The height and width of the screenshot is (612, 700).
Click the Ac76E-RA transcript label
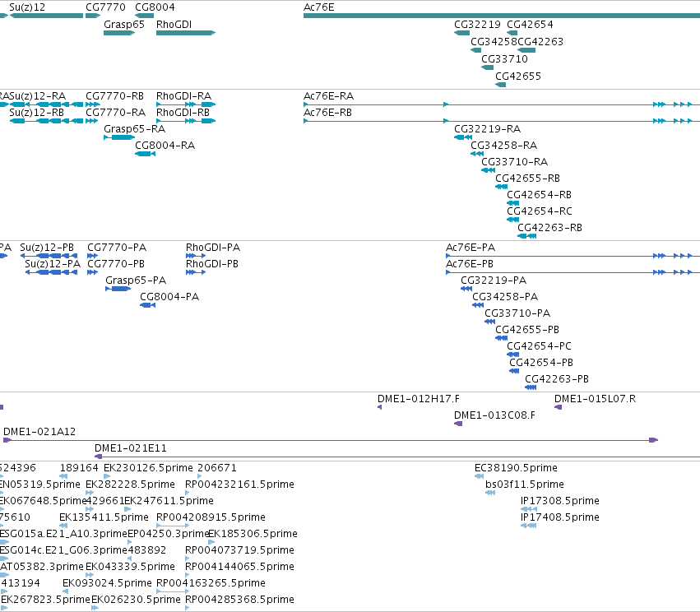pyautogui.click(x=328, y=96)
